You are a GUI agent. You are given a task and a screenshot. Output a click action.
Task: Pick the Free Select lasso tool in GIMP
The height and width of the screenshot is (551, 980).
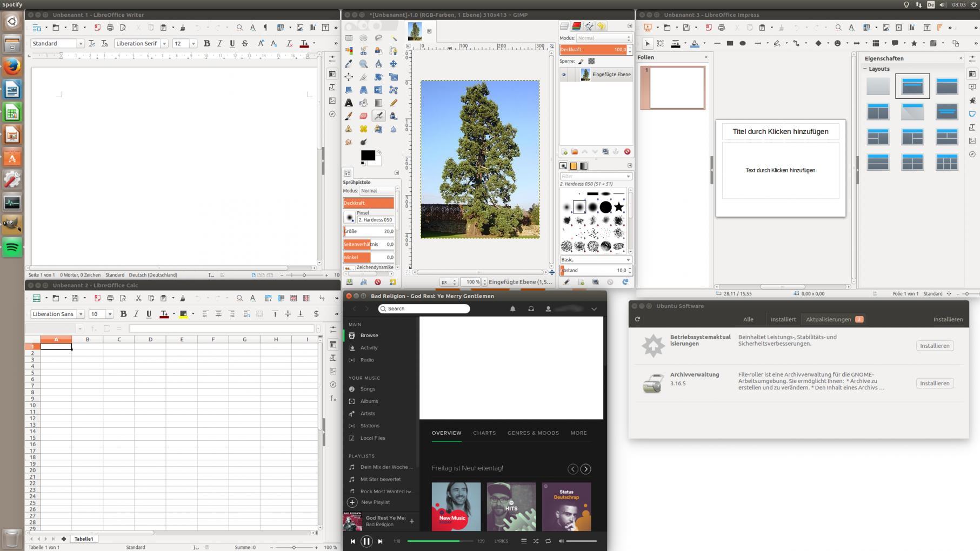pyautogui.click(x=378, y=38)
